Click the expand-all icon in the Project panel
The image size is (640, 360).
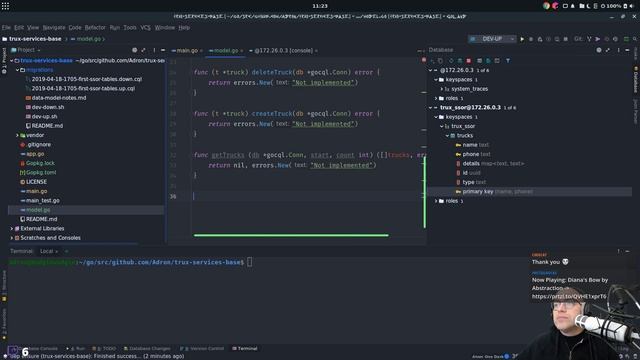coord(143,50)
